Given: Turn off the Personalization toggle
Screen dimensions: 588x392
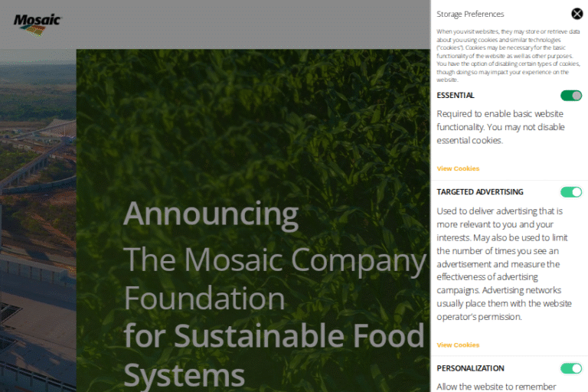Looking at the screenshot, I should 571,368.
